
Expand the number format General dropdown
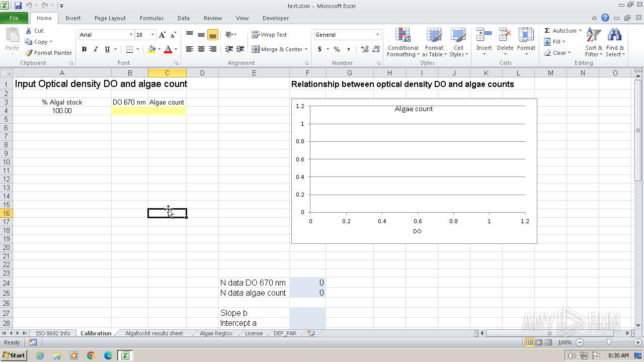click(377, 35)
